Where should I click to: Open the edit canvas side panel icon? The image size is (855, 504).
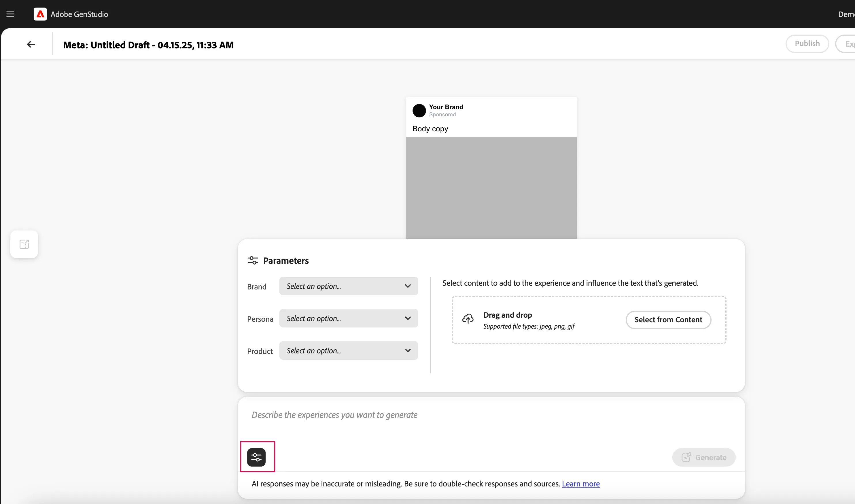24,244
